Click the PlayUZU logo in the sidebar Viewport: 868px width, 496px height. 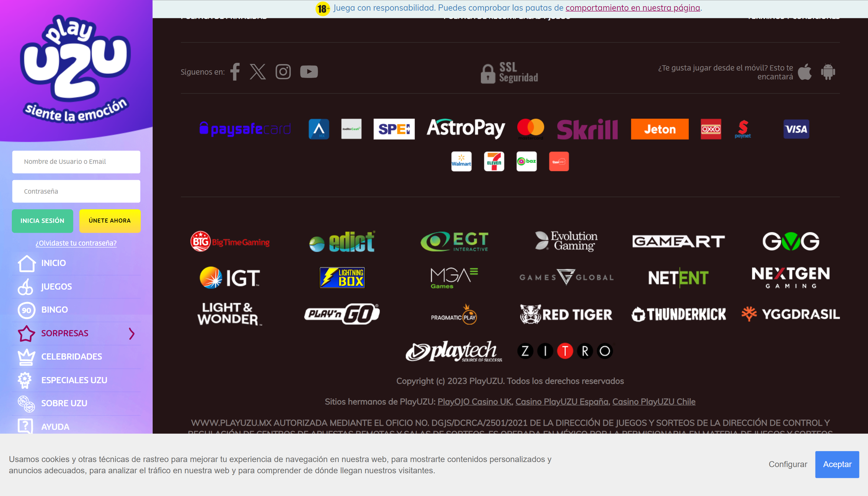(x=76, y=69)
